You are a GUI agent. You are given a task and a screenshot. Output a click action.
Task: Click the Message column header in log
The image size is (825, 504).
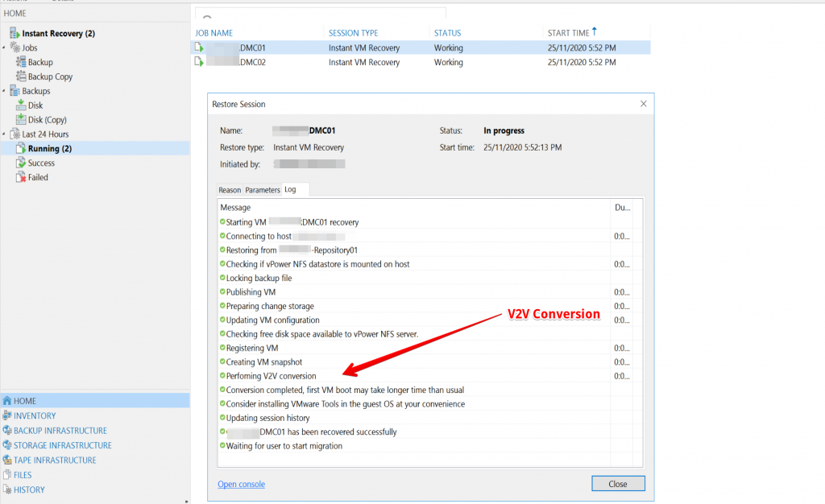point(235,207)
